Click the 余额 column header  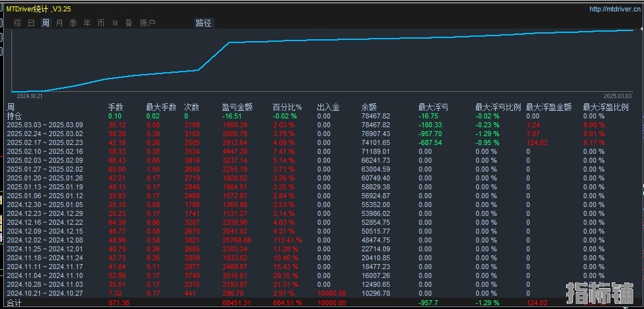pos(369,107)
